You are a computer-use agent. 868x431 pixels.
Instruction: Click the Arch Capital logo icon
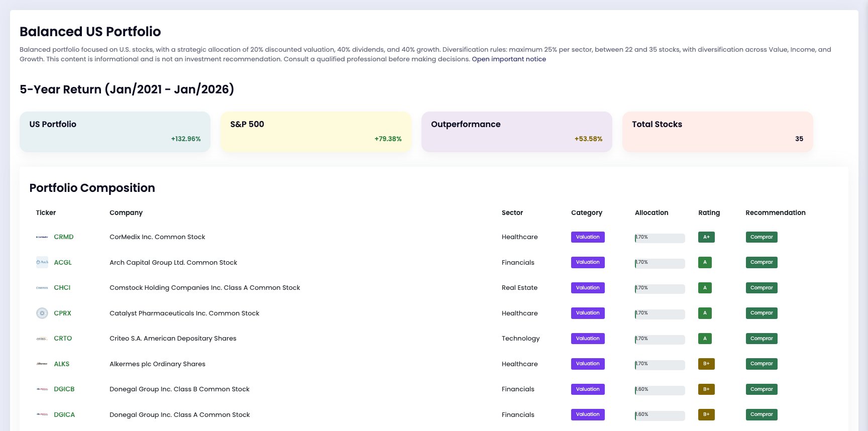[x=42, y=262]
